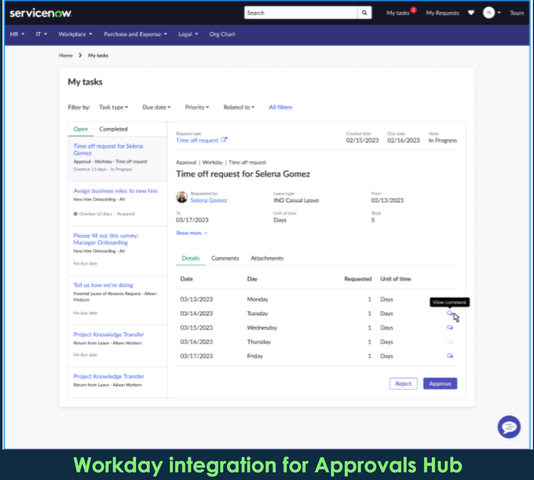The width and height of the screenshot is (534, 480).
Task: Expand the IT menu
Action: [x=41, y=34]
